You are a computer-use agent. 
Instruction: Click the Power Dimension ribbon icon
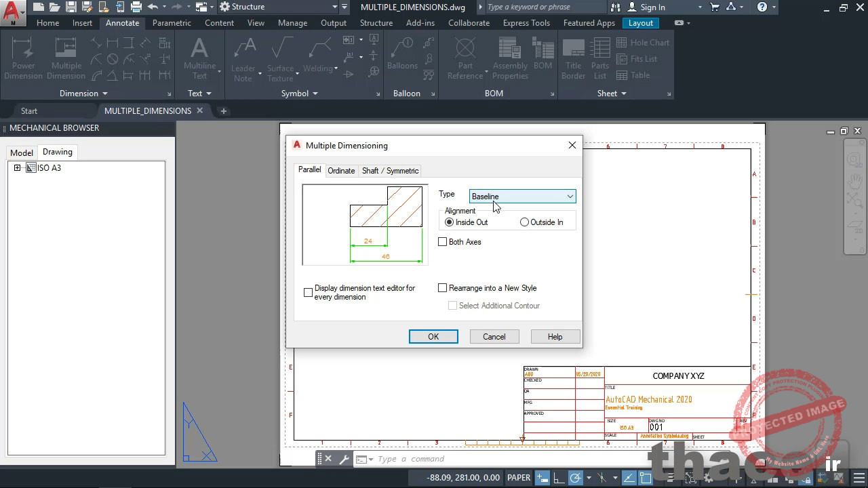pos(23,58)
